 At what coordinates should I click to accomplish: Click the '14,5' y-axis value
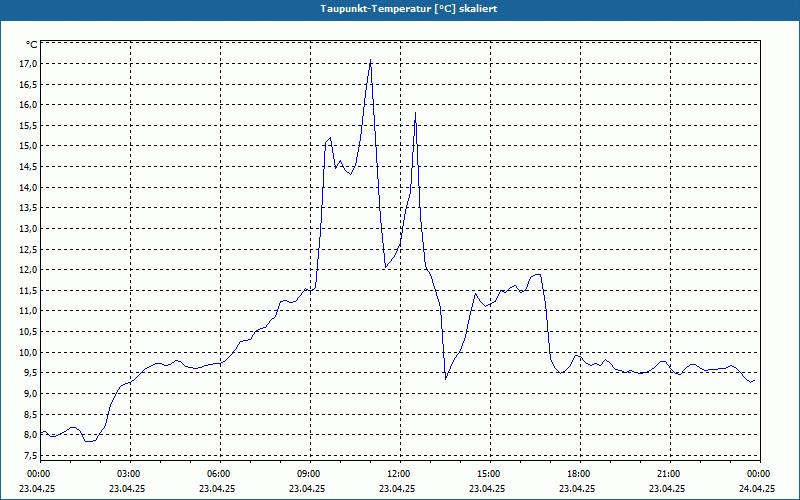(29, 167)
